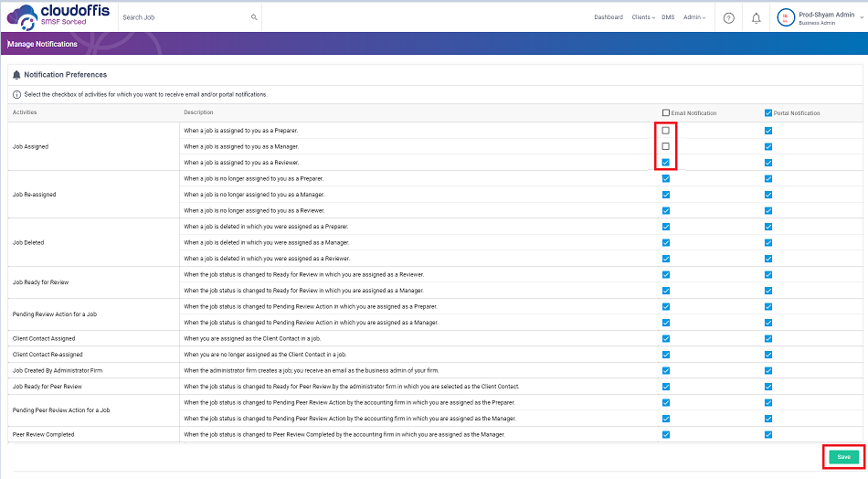Enable email for job assigned as Preparer
This screenshot has width=868, height=479.
tap(666, 131)
